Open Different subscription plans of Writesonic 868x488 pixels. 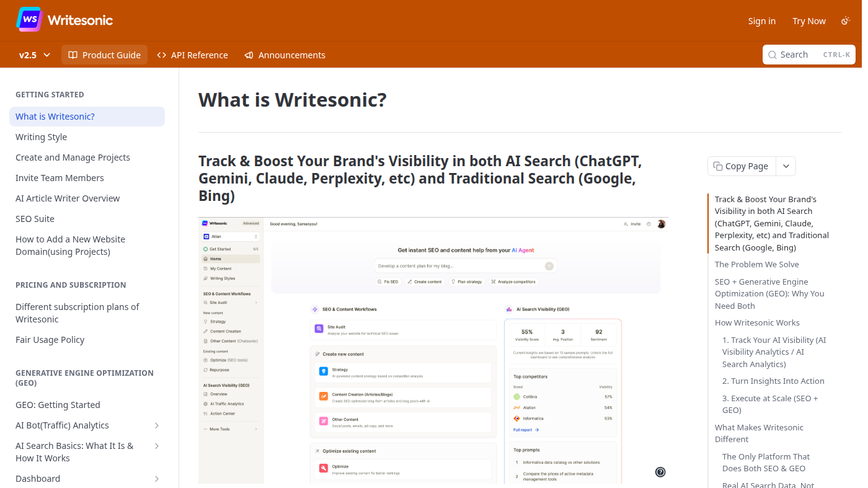tap(87, 313)
